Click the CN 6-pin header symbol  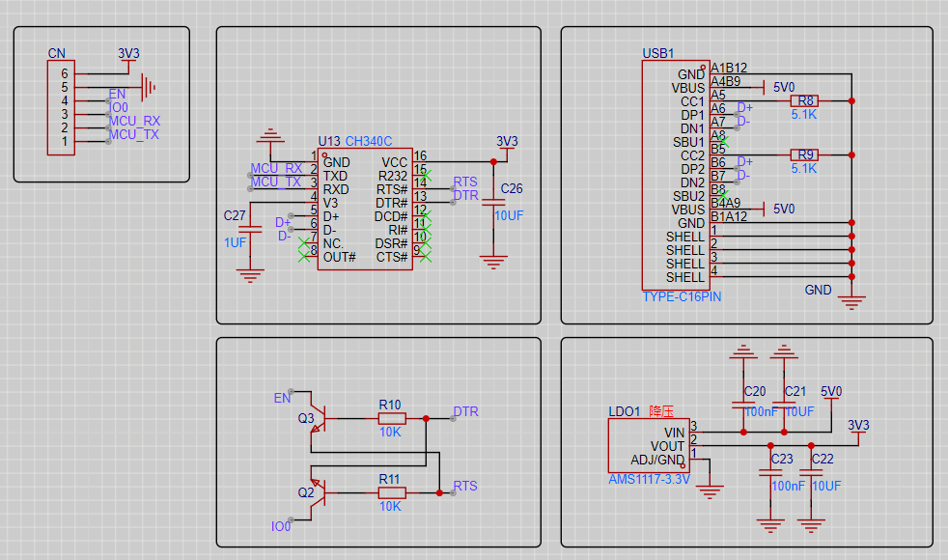click(60, 107)
